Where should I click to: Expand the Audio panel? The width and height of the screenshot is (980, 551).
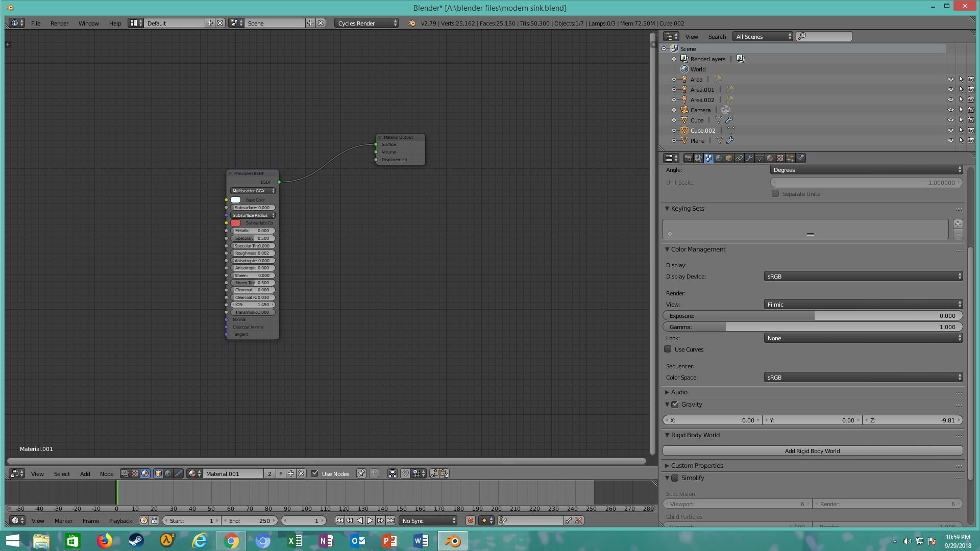(x=679, y=392)
